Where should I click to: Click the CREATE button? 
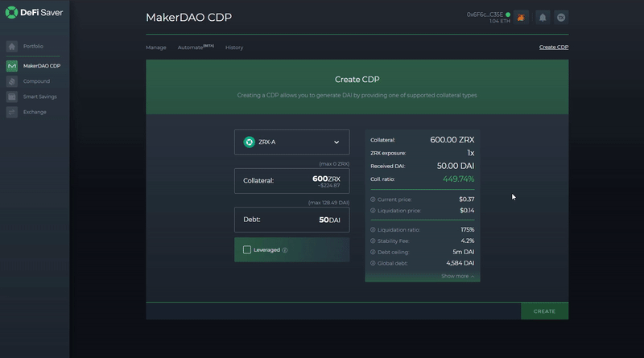(545, 311)
